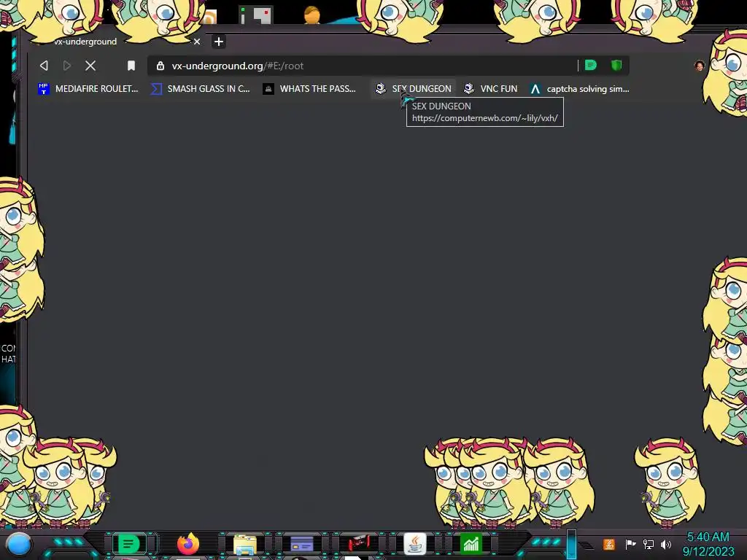
Task: Open the green shield icon
Action: (616, 65)
